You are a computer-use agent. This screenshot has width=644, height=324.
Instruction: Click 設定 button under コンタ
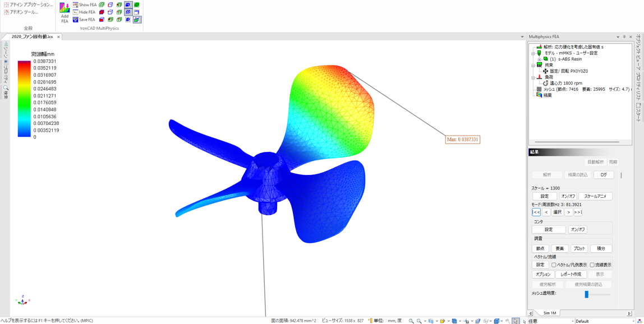tap(549, 230)
